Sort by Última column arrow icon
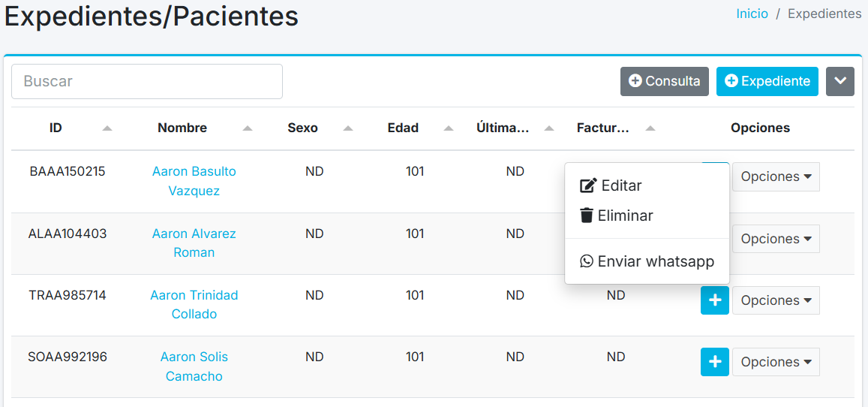Image resolution: width=868 pixels, height=407 pixels. 549,128
